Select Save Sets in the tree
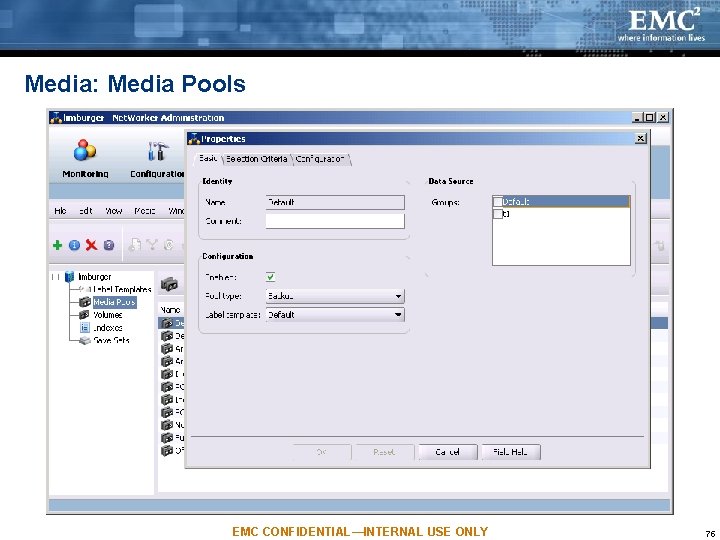 click(111, 340)
